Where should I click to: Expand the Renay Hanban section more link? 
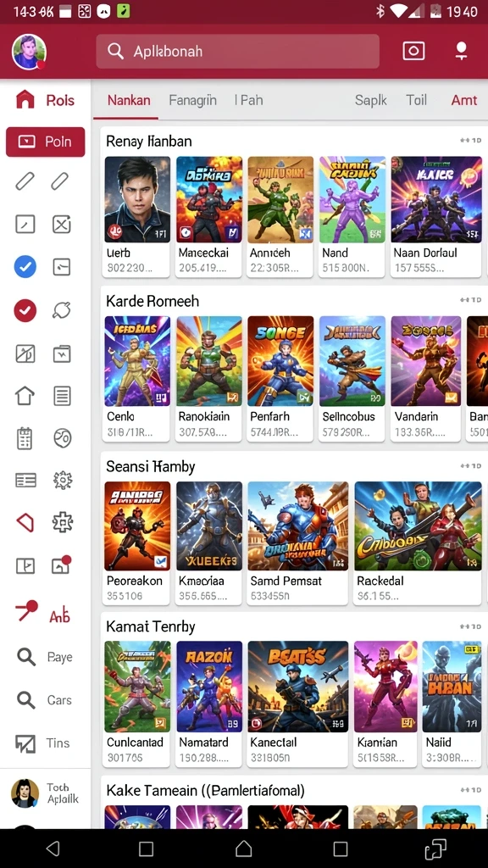470,141
